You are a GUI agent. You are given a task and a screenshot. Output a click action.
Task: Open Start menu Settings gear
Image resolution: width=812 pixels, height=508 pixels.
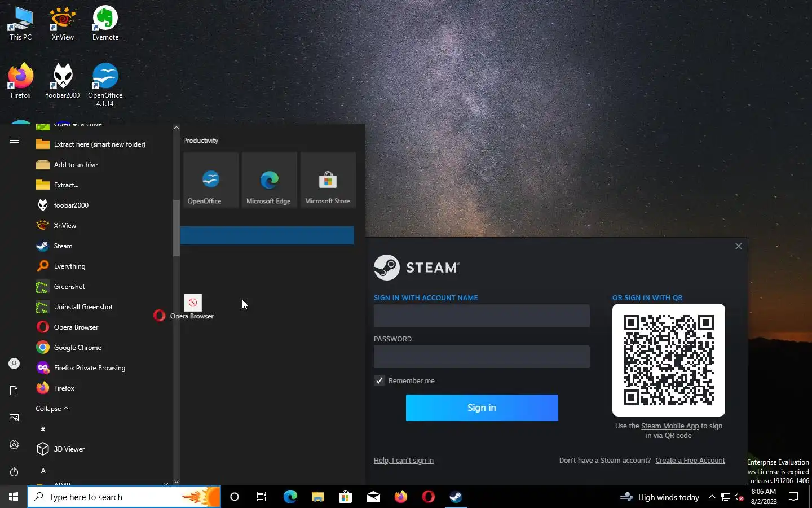14,445
